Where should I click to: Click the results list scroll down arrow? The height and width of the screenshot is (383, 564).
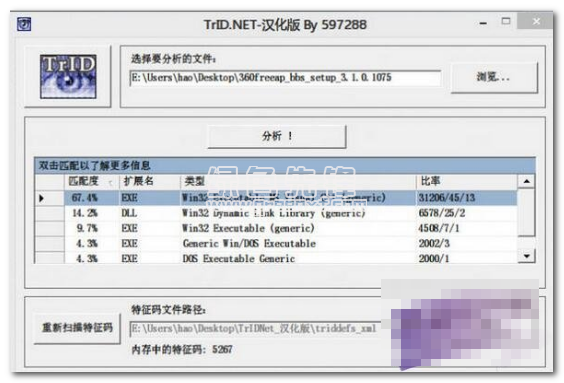tap(526, 256)
